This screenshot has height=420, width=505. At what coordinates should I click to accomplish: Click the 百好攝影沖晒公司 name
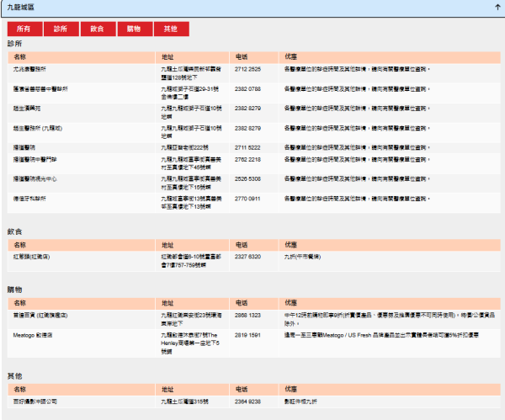pos(35,401)
